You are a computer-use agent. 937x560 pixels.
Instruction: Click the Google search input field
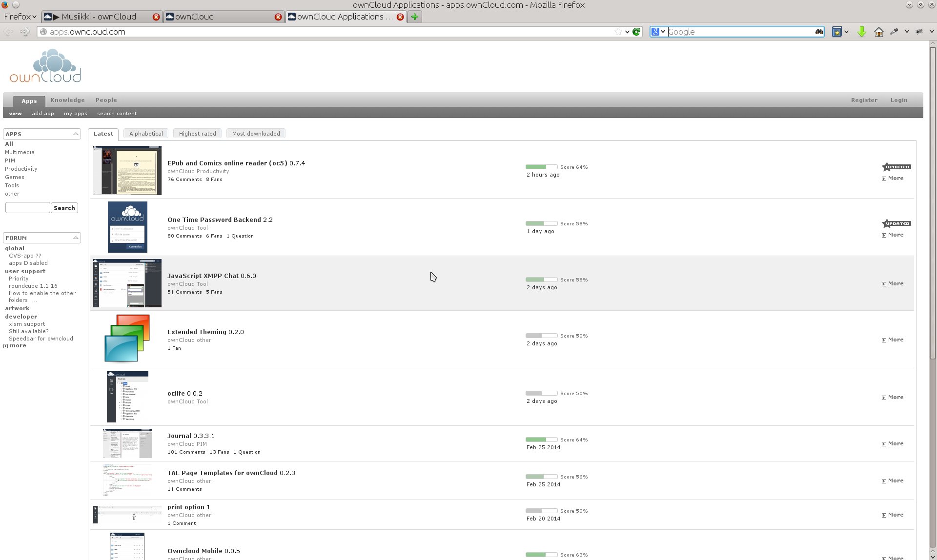[740, 32]
